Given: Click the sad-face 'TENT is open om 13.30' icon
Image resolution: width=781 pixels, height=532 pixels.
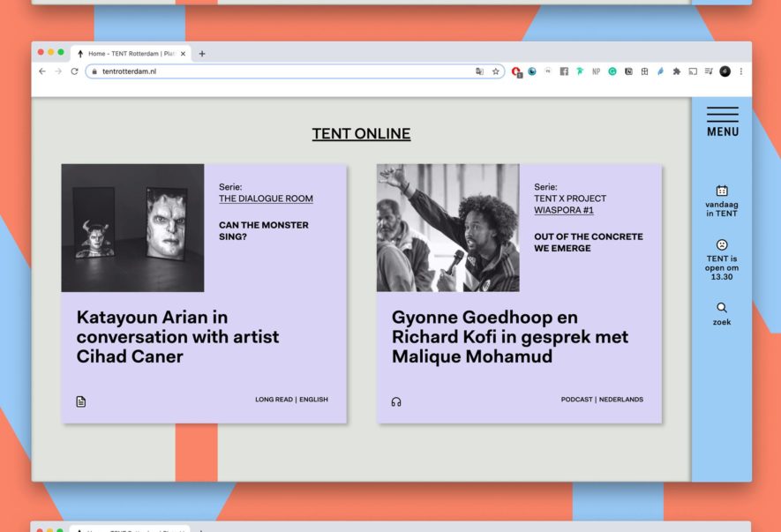Looking at the screenshot, I should coord(722,244).
